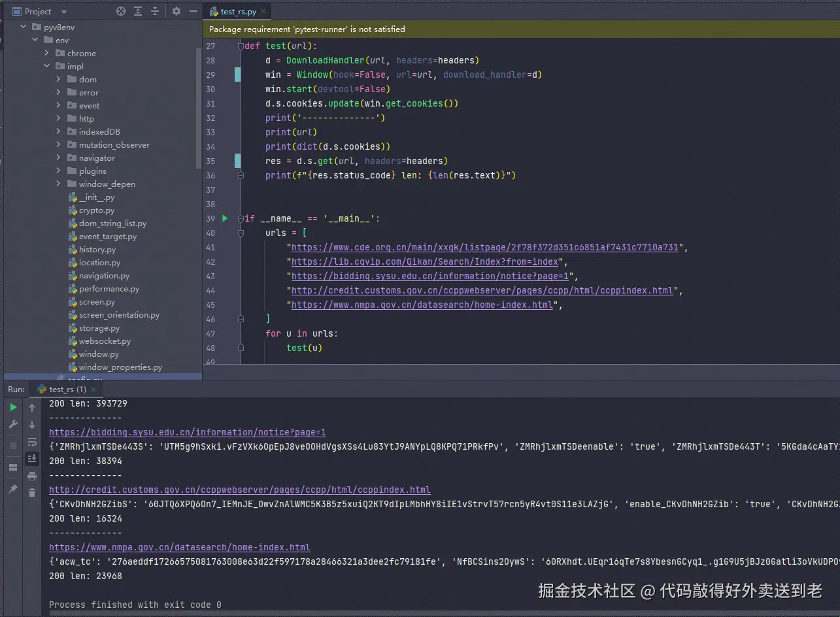The height and width of the screenshot is (617, 840).
Task: Open crypto.py in project tree
Action: click(x=96, y=210)
